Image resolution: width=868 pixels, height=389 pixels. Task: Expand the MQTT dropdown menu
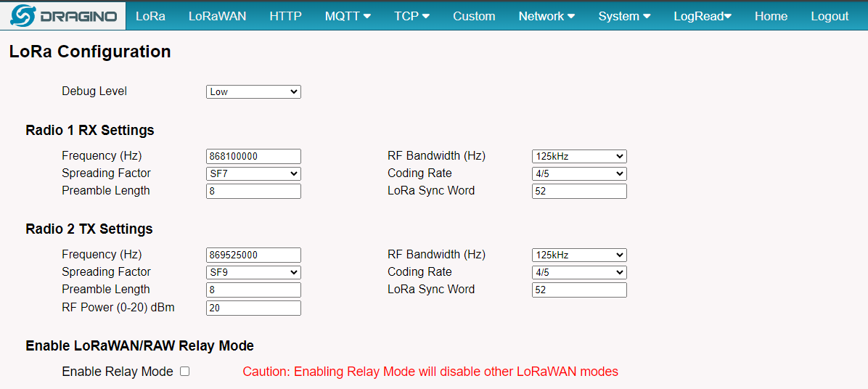pos(348,16)
